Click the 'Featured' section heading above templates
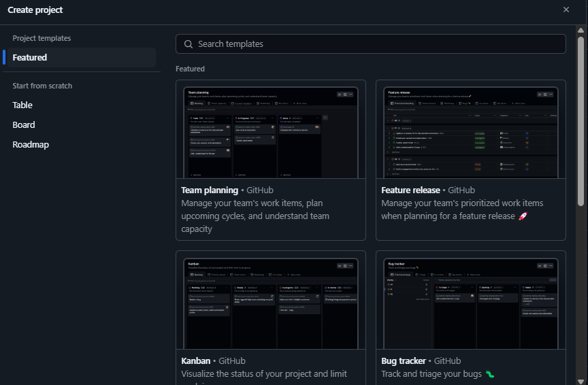 tap(190, 69)
